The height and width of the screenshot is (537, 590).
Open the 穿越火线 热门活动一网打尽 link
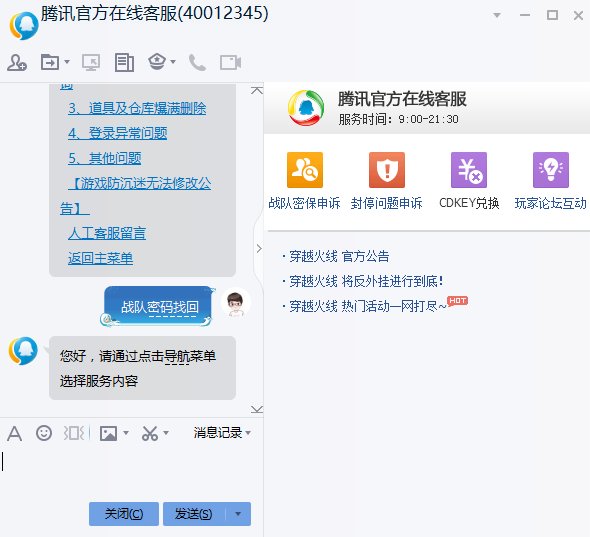(x=368, y=306)
